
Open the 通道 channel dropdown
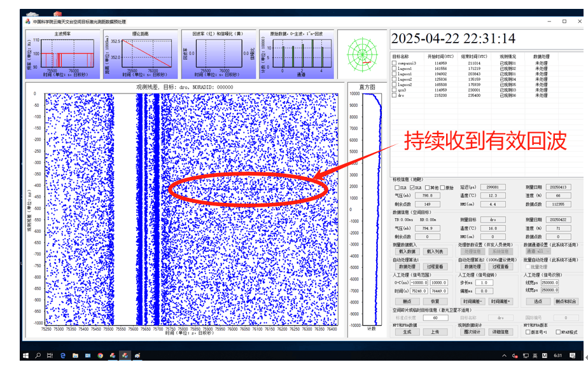tap(545, 252)
